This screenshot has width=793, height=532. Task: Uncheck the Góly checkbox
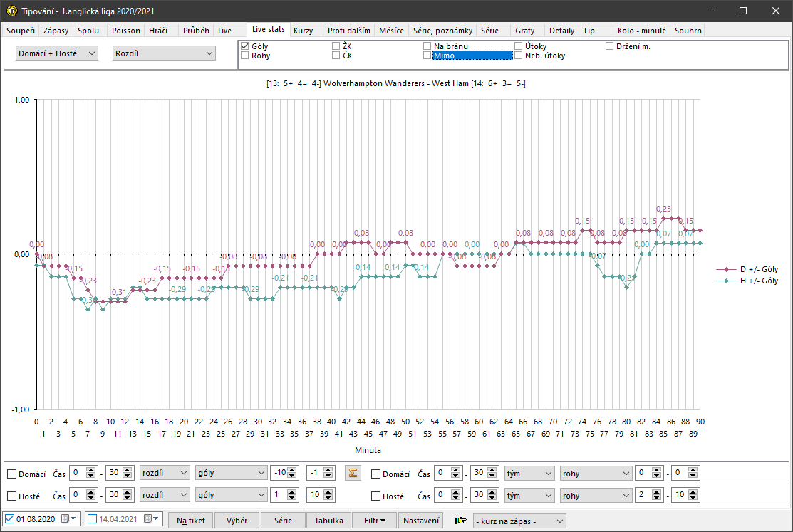(245, 46)
